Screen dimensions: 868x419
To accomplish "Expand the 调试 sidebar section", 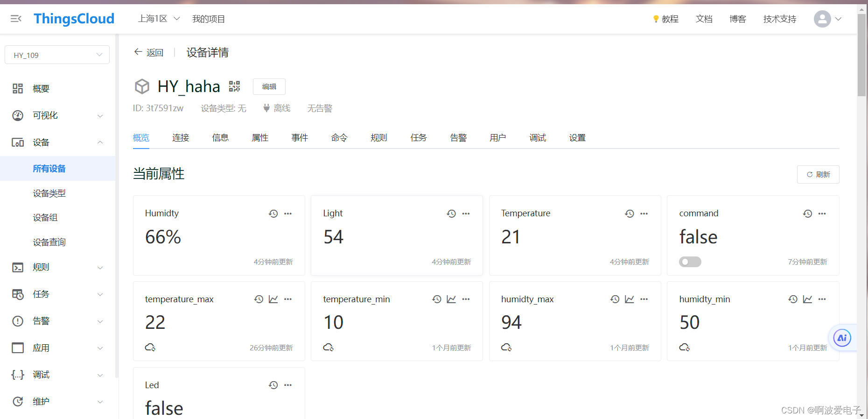I will pyautogui.click(x=57, y=375).
